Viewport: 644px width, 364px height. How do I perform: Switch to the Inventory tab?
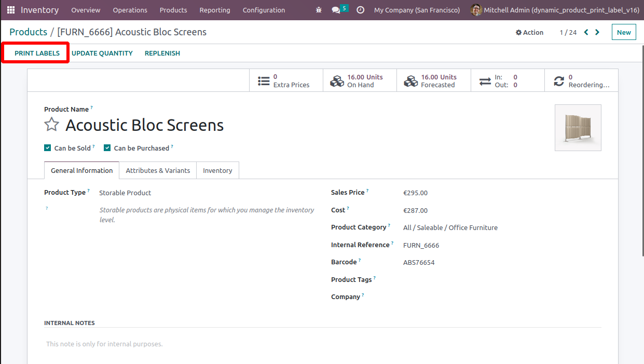coord(217,170)
